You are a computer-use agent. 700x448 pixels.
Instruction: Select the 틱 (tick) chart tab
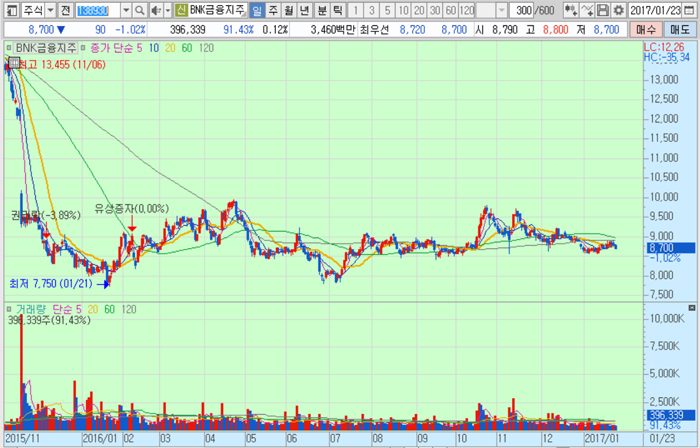(337, 10)
